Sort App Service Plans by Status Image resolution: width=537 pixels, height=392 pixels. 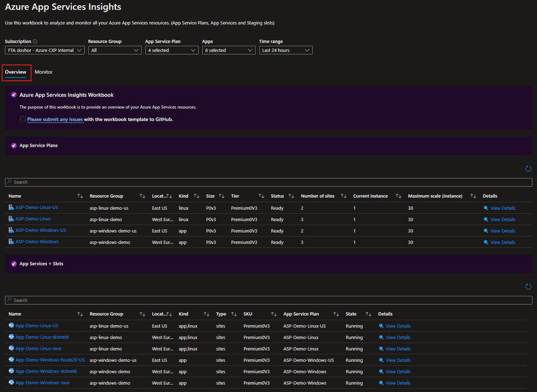coord(291,196)
